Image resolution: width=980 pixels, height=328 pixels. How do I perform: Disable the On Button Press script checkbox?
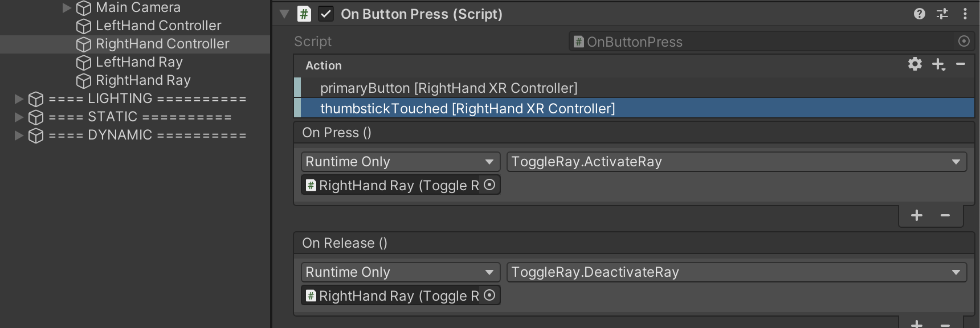pyautogui.click(x=325, y=14)
